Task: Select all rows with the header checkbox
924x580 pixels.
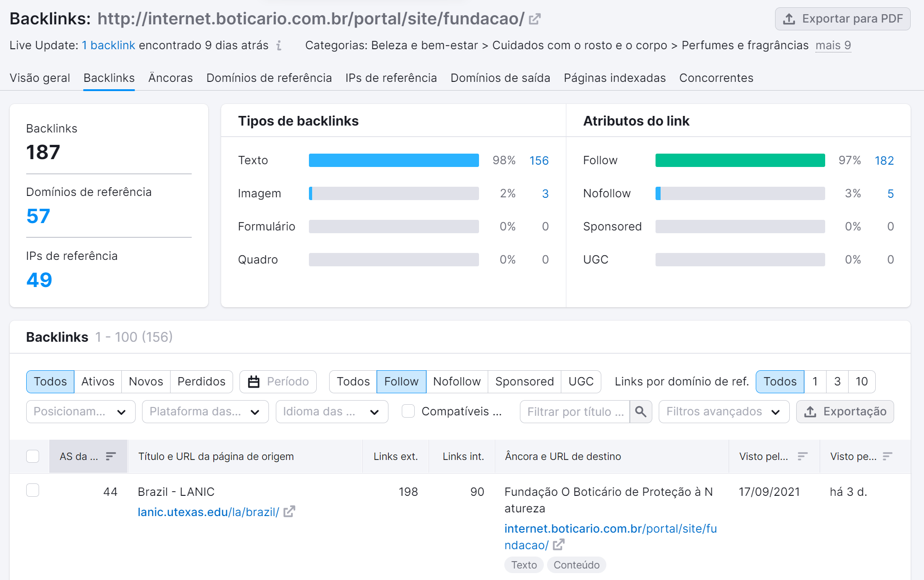Action: point(33,456)
